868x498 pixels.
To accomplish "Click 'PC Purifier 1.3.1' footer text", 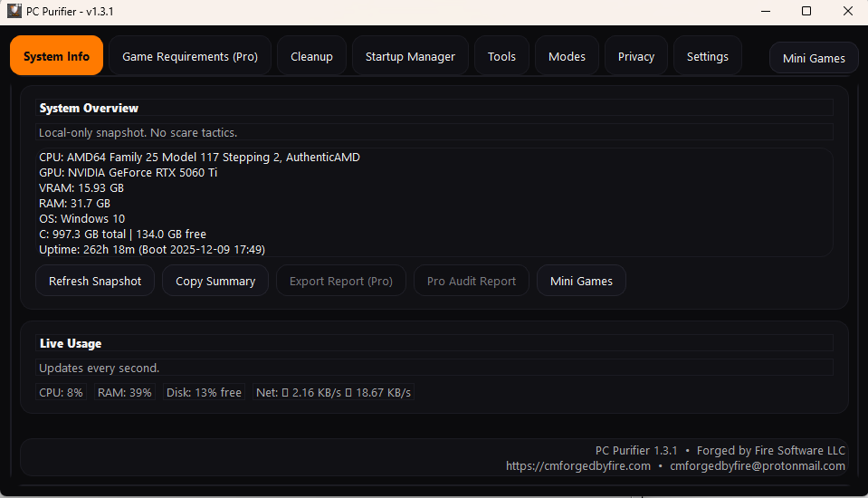I will point(636,450).
